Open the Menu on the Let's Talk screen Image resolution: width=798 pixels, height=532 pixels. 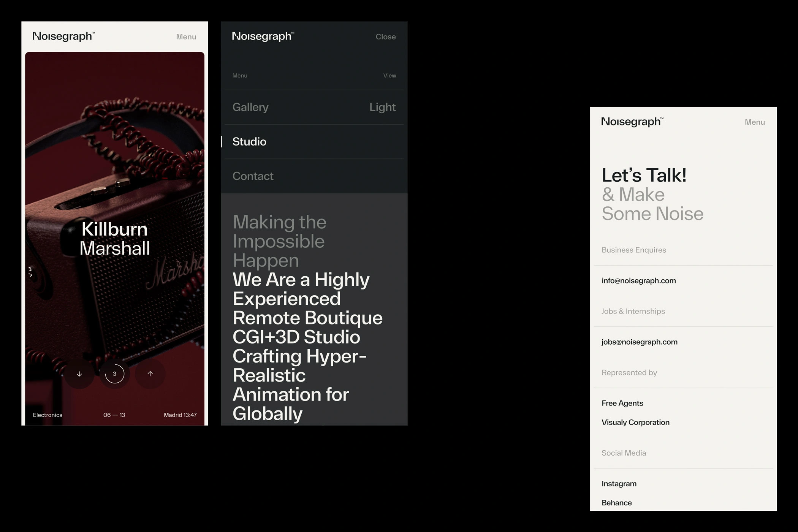tap(755, 122)
